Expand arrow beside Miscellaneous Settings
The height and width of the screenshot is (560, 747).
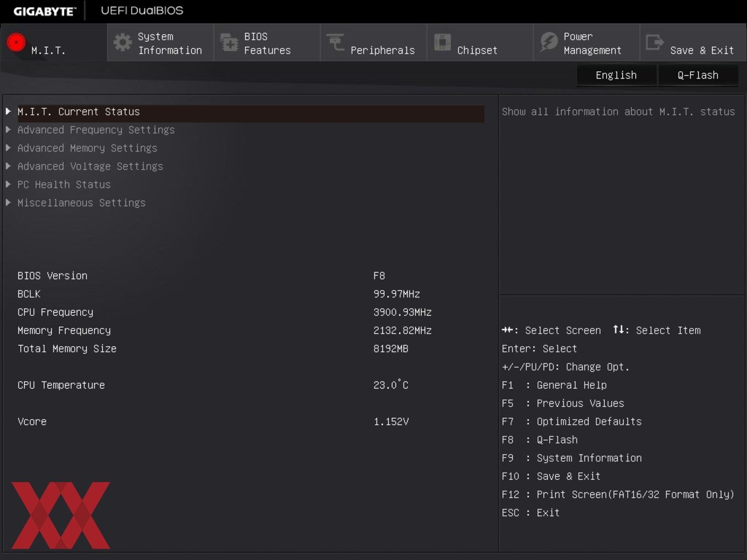click(8, 203)
